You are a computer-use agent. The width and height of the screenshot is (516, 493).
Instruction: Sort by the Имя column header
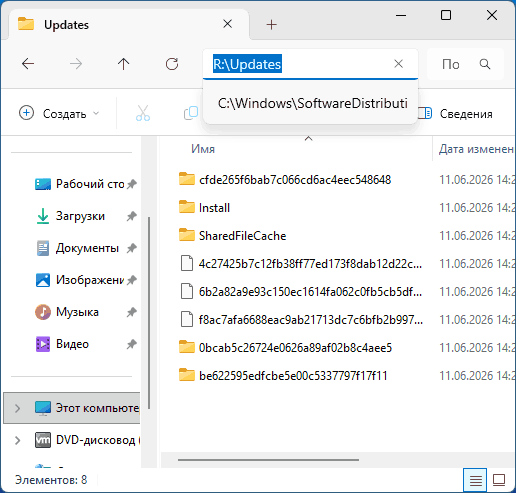click(203, 149)
